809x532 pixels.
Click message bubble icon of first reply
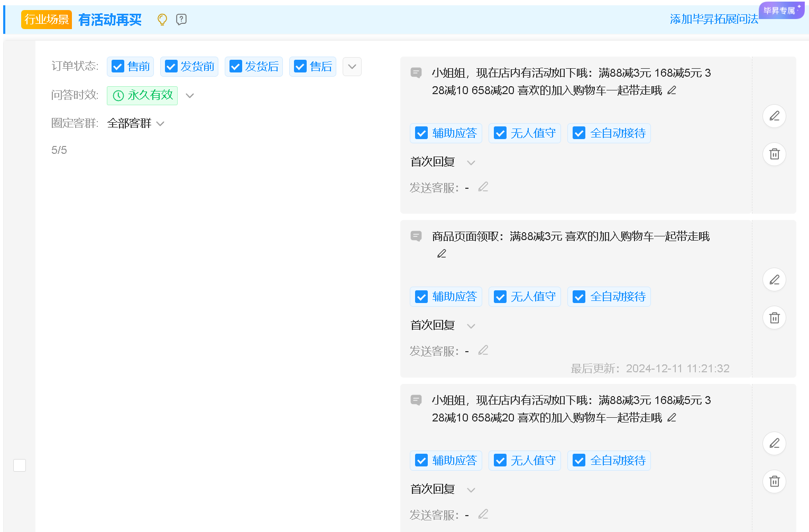tap(416, 73)
